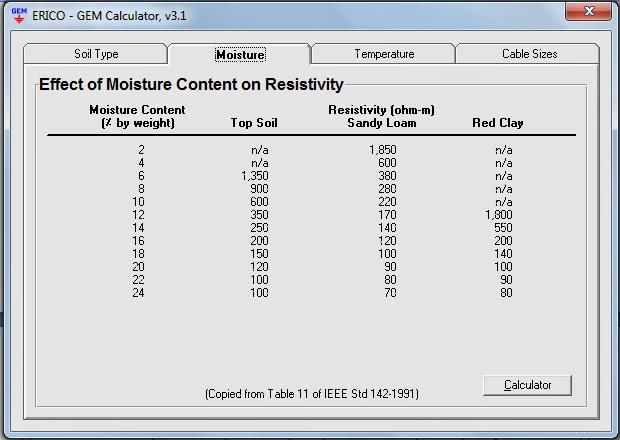Click moisture content value 22
Viewport: 620px width, 440px height.
[138, 279]
